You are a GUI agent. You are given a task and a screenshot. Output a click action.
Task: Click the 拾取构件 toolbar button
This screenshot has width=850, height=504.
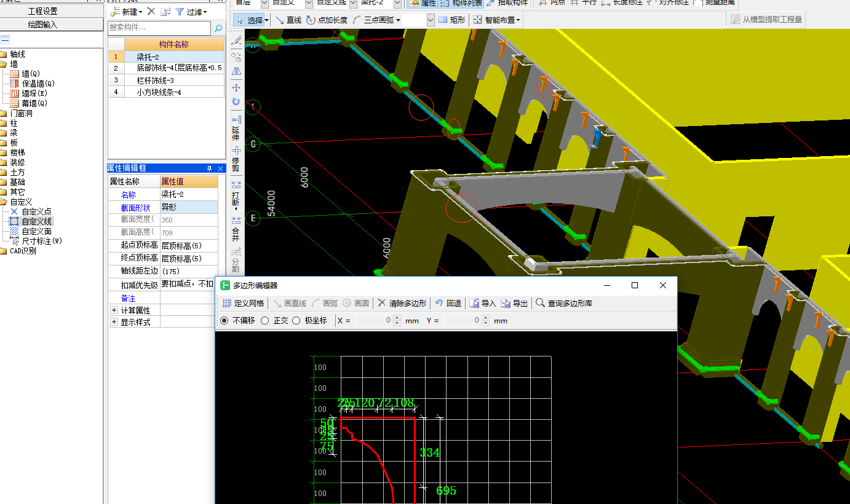pyautogui.click(x=507, y=4)
